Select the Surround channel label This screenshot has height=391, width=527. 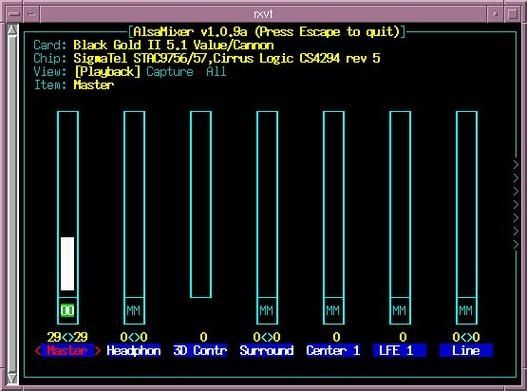[x=267, y=351]
